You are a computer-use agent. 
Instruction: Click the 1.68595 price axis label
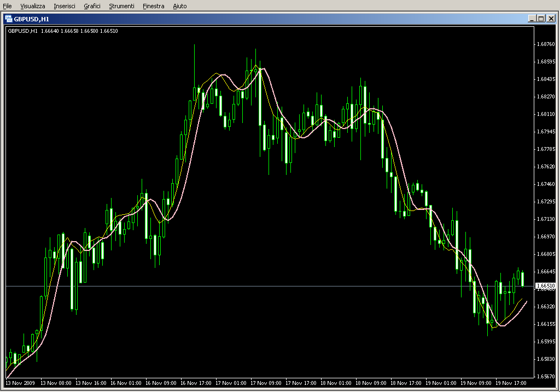(x=546, y=62)
